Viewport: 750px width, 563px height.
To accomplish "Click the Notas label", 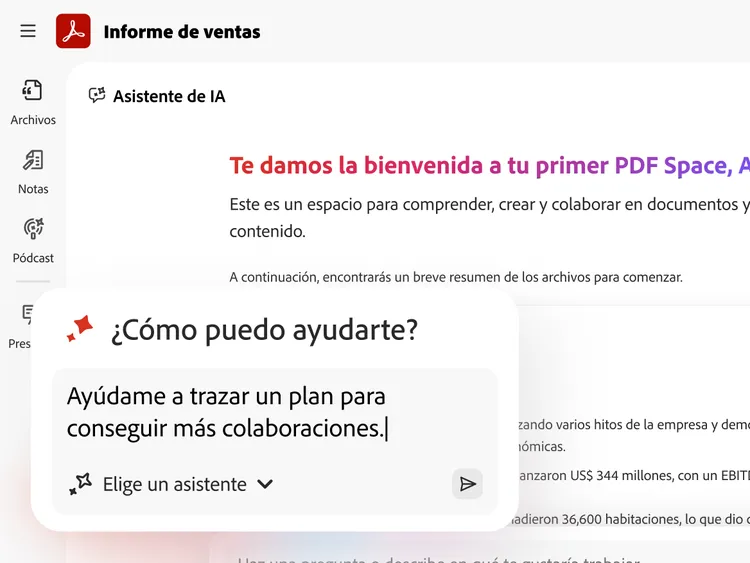I will tap(33, 189).
